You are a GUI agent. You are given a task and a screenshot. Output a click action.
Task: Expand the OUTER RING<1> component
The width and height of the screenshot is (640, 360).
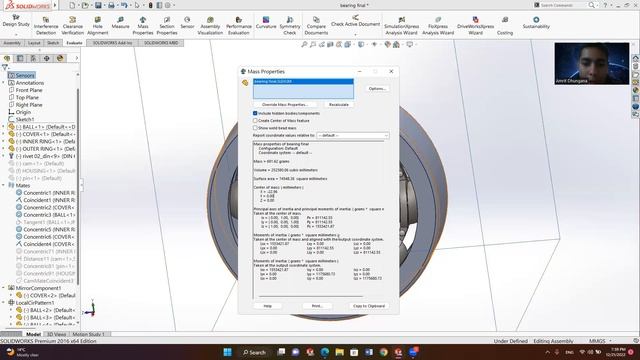(x=4, y=149)
